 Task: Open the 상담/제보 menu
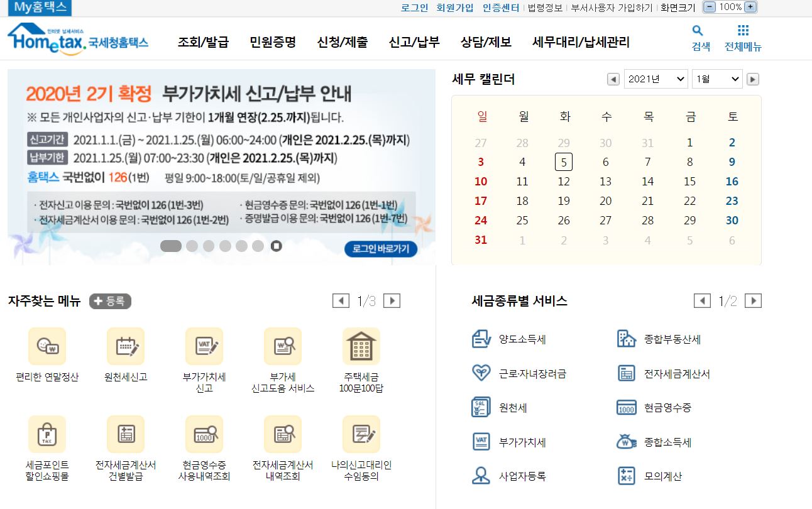[486, 42]
